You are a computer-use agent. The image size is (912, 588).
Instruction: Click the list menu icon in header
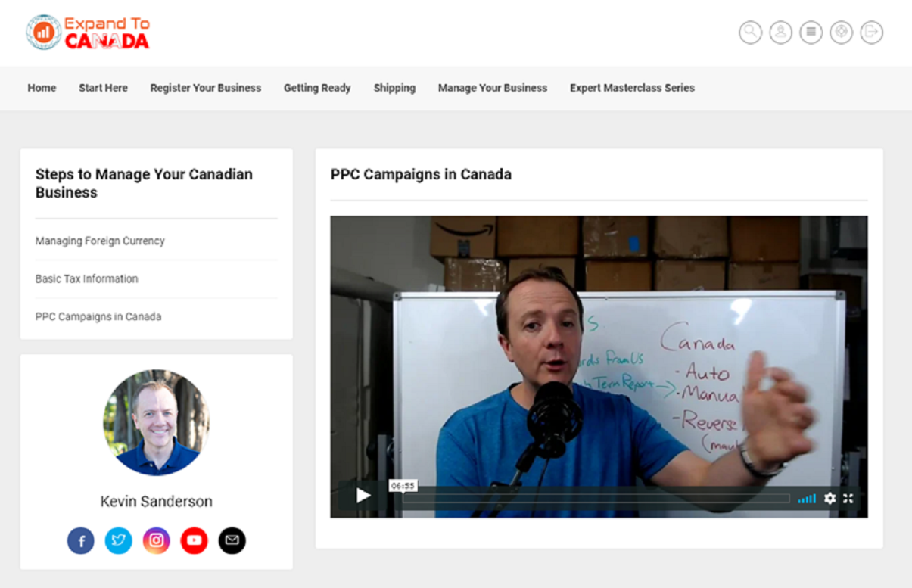click(x=811, y=32)
